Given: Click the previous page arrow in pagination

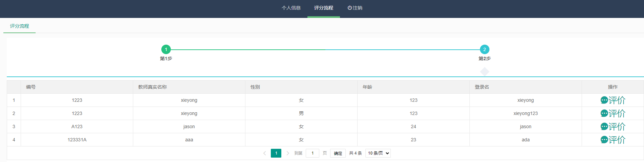Looking at the screenshot, I should [265, 153].
